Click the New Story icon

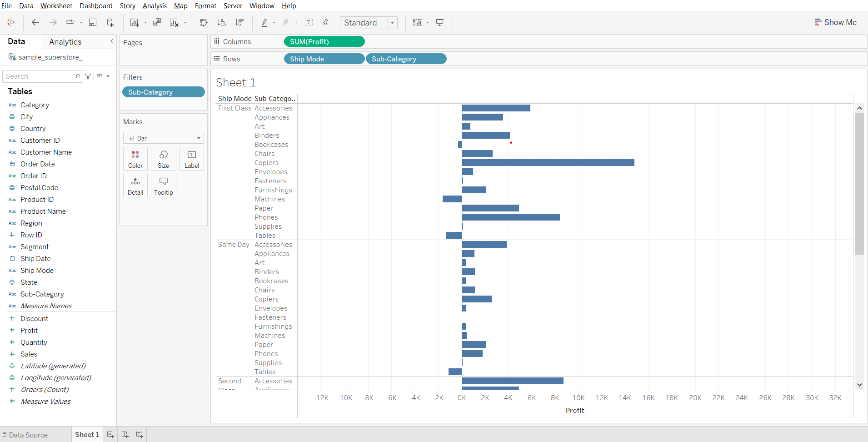coord(140,435)
